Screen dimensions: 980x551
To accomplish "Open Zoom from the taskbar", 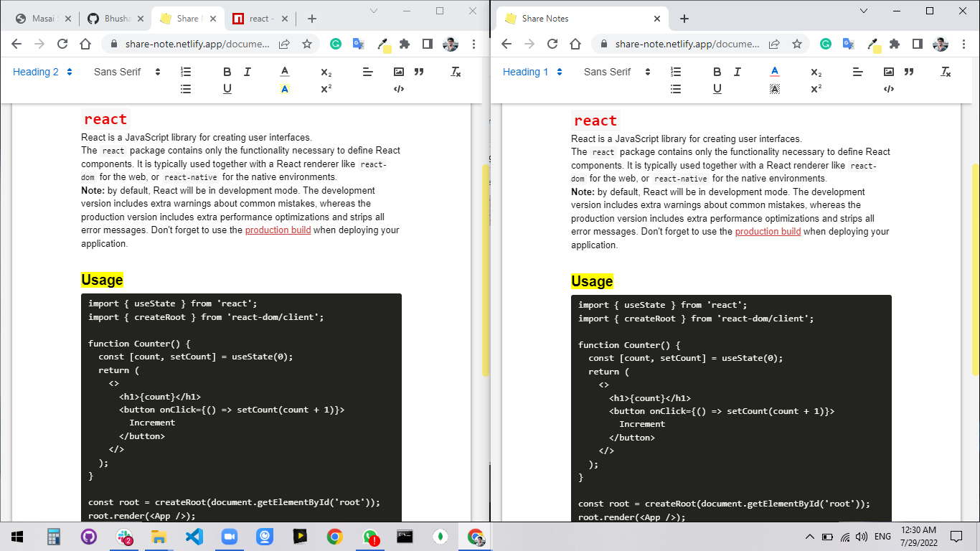I will (230, 537).
